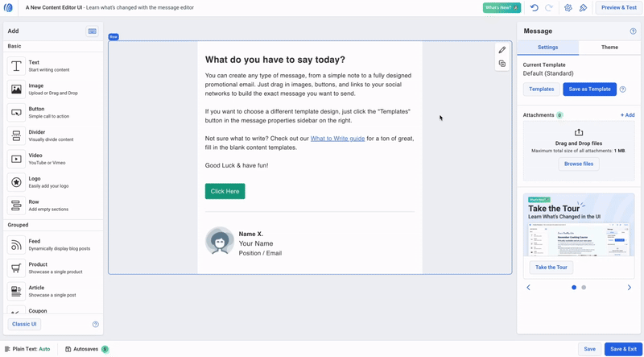Click the Take the Tour thumbnail image

pyautogui.click(x=579, y=225)
